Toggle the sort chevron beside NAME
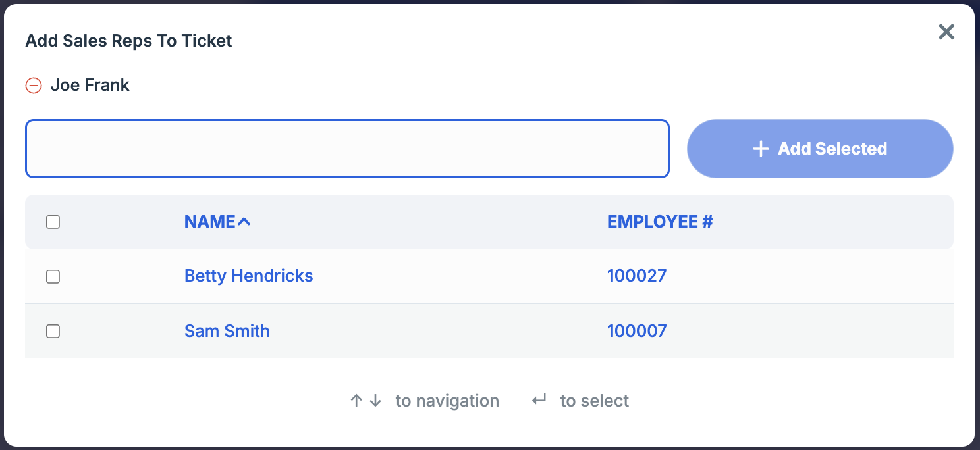This screenshot has height=450, width=980. 244,222
